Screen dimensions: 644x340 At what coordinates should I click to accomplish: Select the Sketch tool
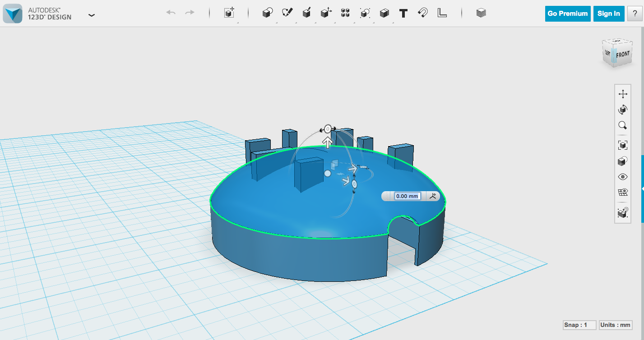pos(287,13)
